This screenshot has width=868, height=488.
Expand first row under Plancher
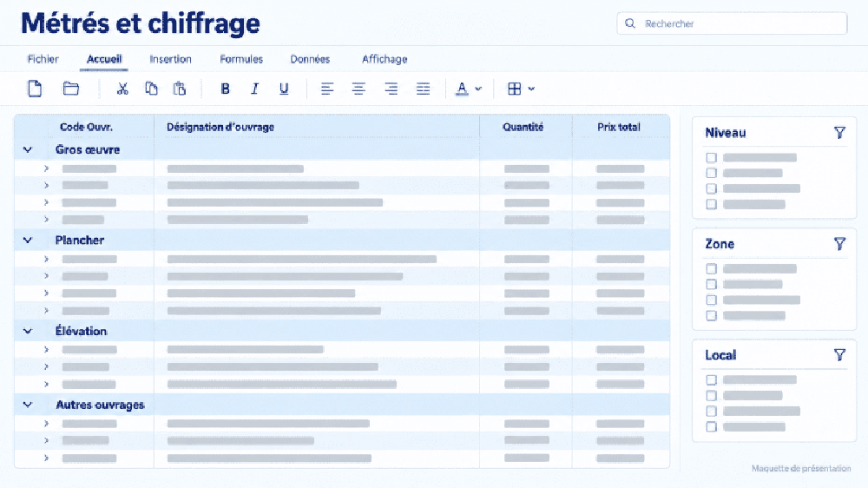point(47,259)
